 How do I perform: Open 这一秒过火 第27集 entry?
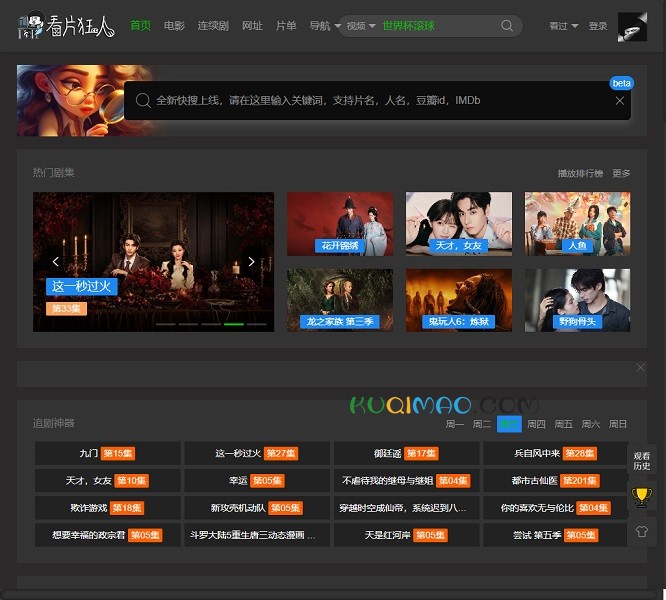coord(257,454)
